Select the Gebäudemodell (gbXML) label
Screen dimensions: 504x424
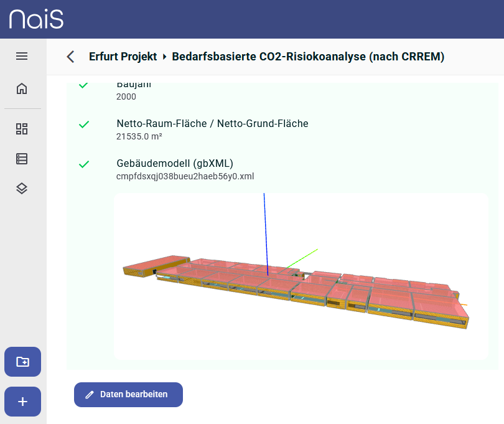pos(175,163)
